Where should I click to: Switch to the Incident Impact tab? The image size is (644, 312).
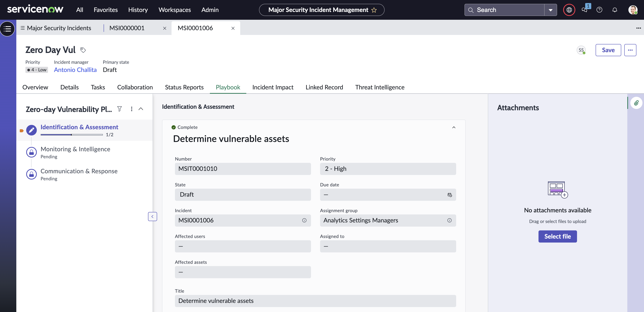pos(273,87)
